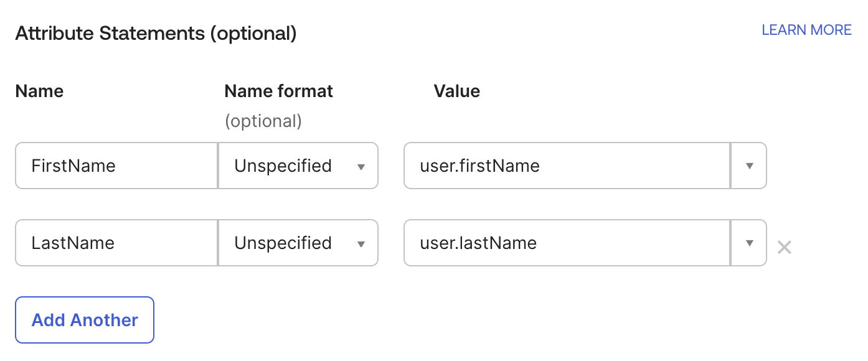Click the (optional) hint under Name format

[263, 121]
